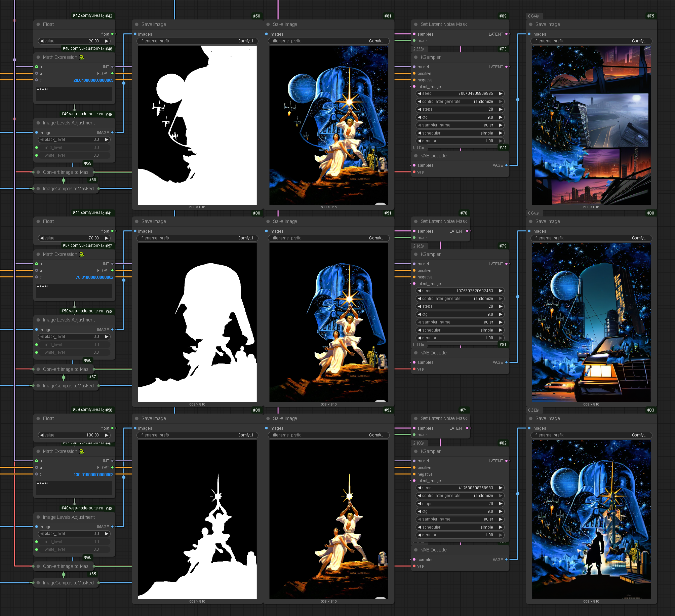This screenshot has width=675, height=616.
Task: Open sampler_name dropdown in KSampler #79
Action: click(x=460, y=322)
